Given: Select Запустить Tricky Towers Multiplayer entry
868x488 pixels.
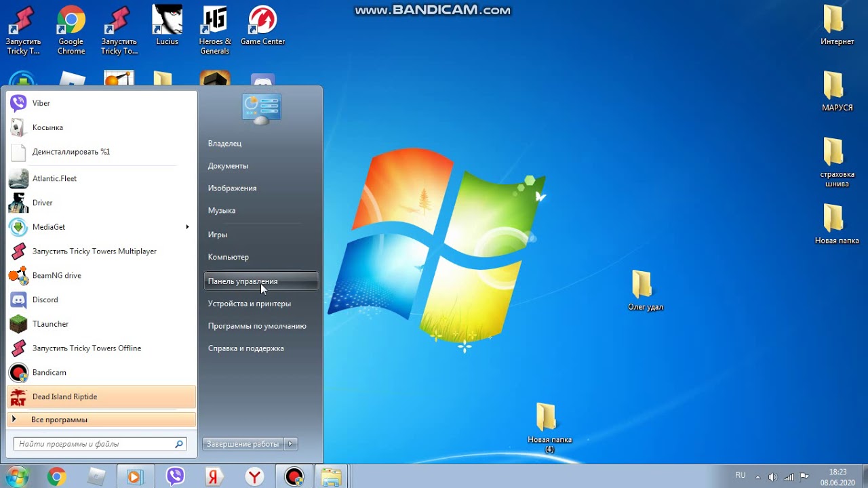Looking at the screenshot, I should click(102, 251).
